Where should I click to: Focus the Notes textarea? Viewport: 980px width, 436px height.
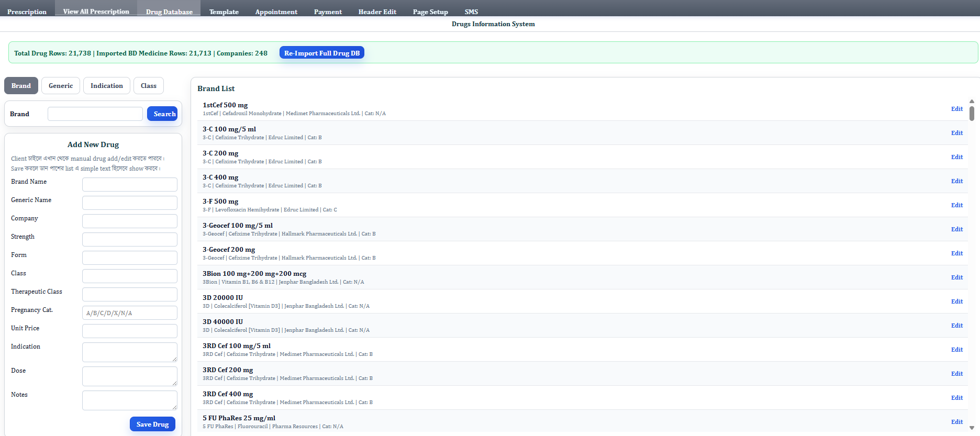tap(130, 400)
